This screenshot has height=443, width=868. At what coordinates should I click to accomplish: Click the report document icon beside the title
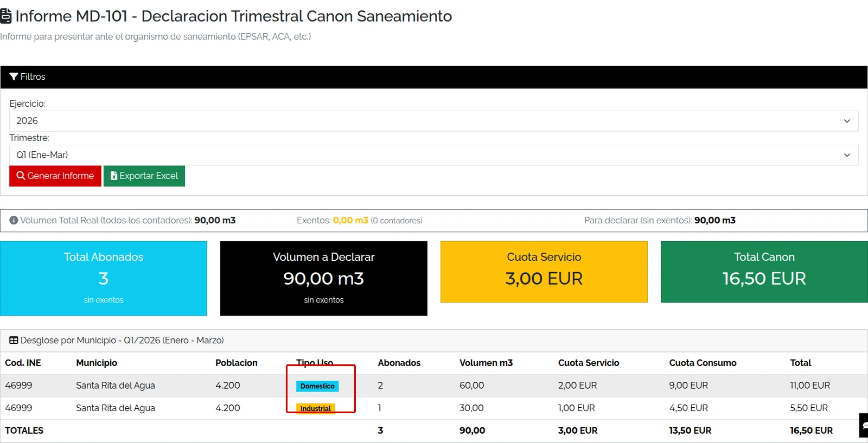(5, 16)
